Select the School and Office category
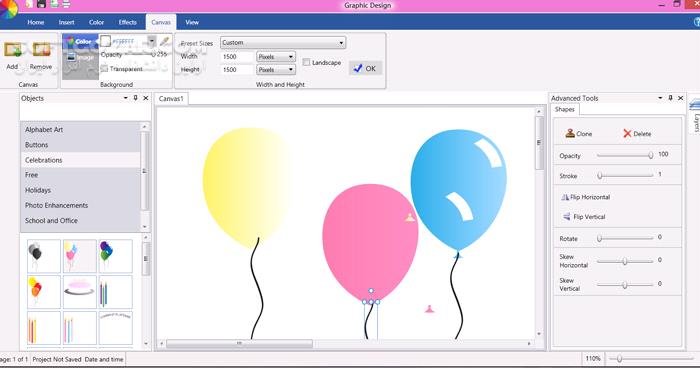 80,221
